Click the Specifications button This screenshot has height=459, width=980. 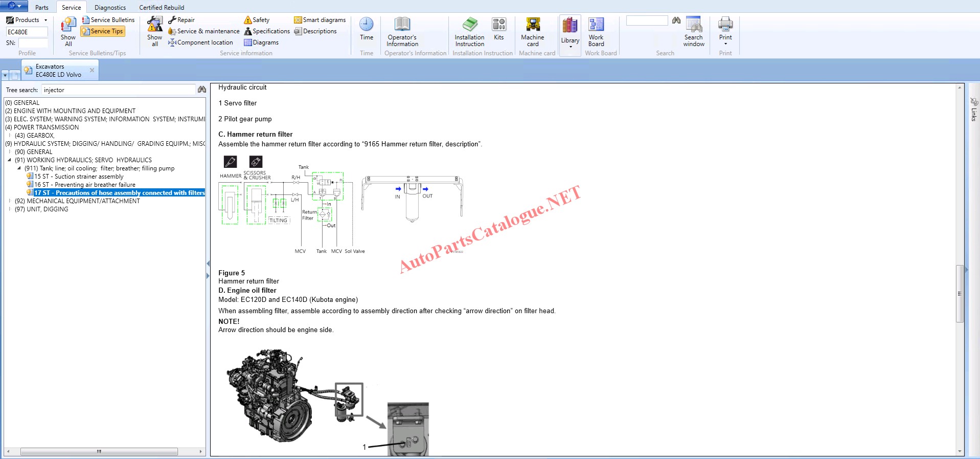[267, 31]
